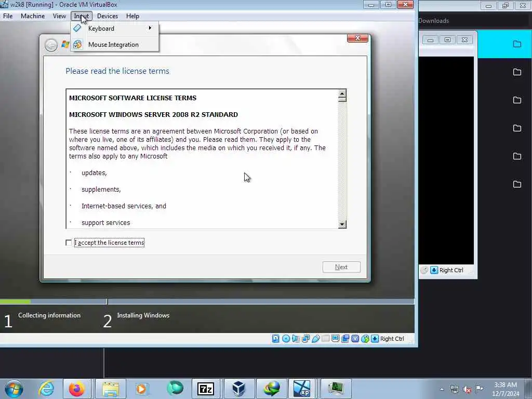Click the host key arrow icon
Screen dimensions: 532x399
pyautogui.click(x=375, y=339)
